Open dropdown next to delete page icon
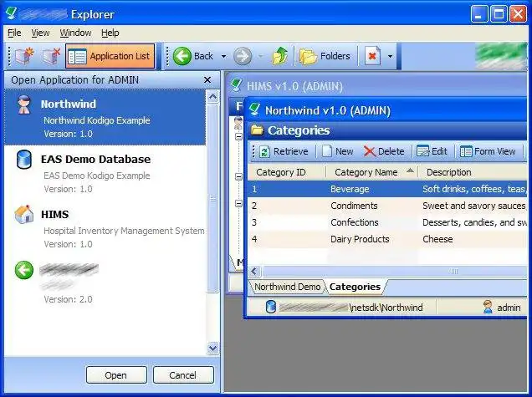The width and height of the screenshot is (532, 397). [x=390, y=56]
